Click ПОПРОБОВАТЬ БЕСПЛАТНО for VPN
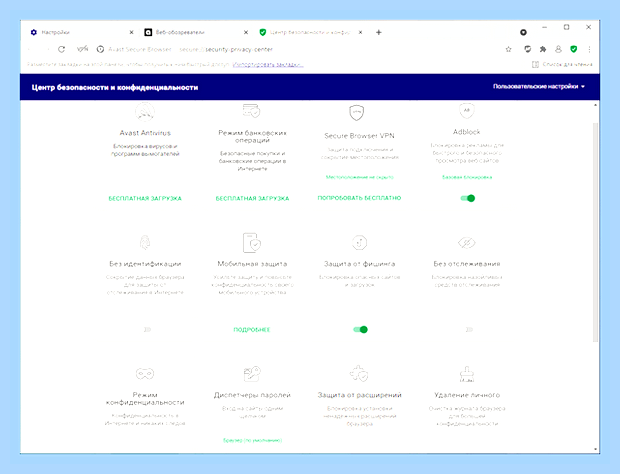The width and height of the screenshot is (620, 474). pos(359,198)
